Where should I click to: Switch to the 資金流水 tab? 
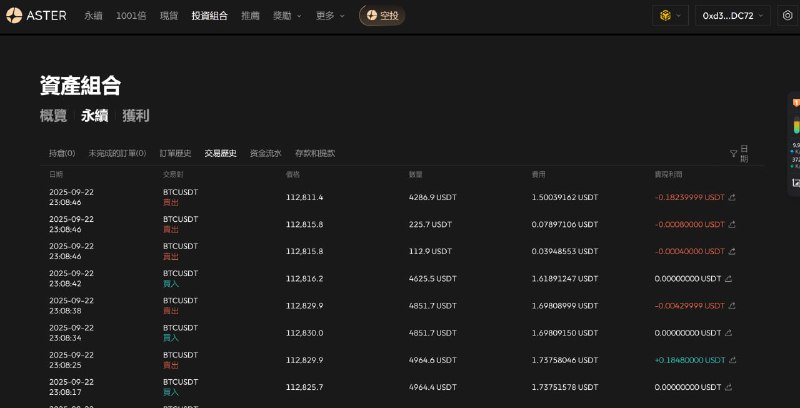265,153
